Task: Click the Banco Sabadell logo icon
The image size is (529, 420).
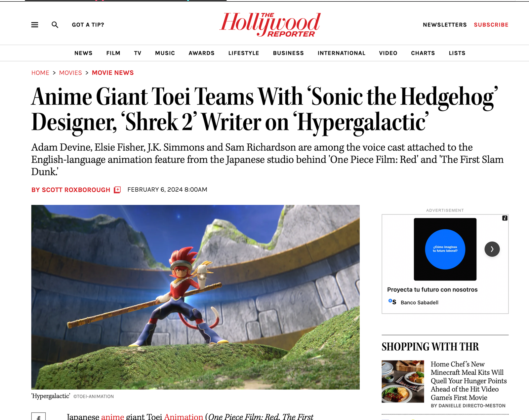Action: [x=392, y=302]
